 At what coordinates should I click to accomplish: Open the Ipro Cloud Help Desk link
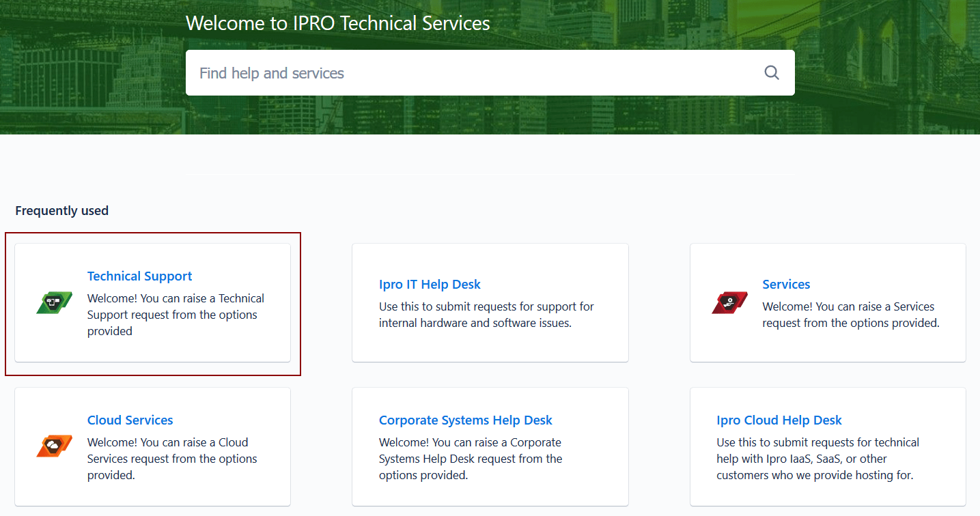[x=779, y=420]
